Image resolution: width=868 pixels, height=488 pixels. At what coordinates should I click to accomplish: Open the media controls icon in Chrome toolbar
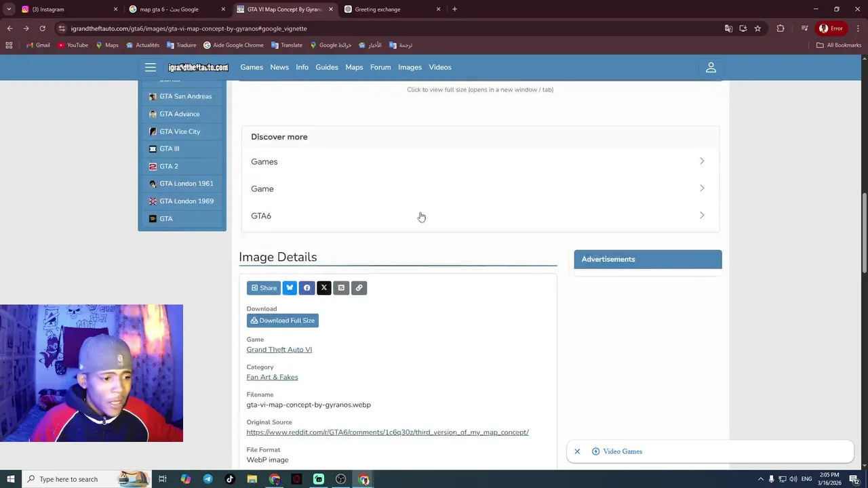click(804, 28)
